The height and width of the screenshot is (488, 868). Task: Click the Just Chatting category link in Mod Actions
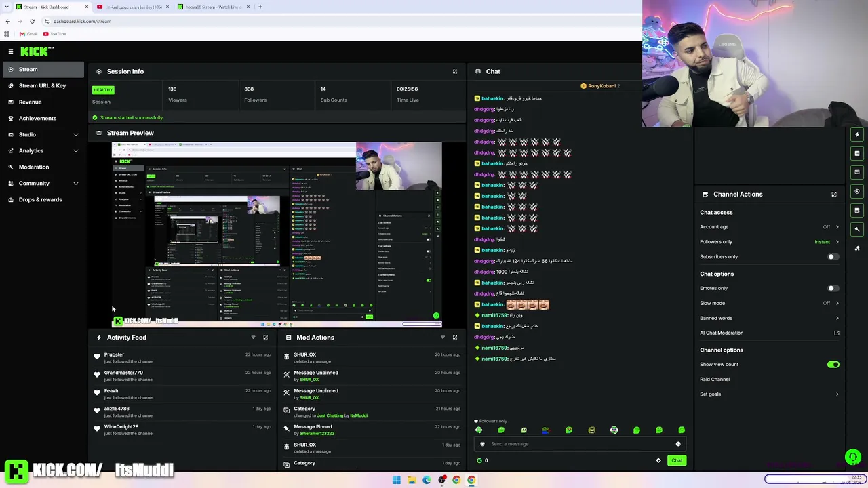(x=330, y=415)
